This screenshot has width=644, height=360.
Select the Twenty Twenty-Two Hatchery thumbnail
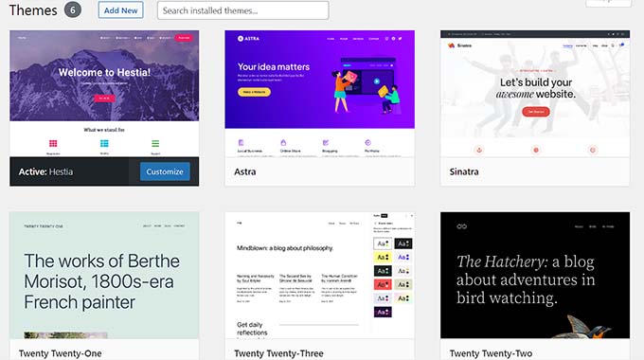[x=535, y=276]
